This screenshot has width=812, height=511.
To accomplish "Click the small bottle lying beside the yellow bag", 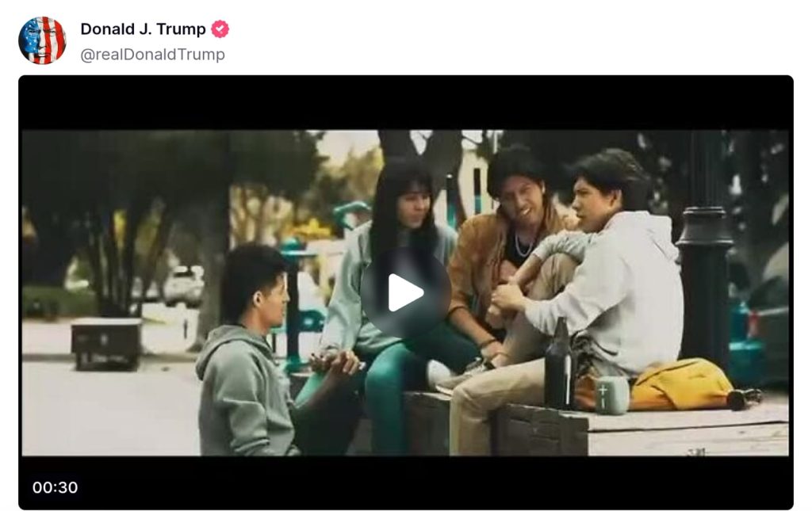I will tap(745, 398).
